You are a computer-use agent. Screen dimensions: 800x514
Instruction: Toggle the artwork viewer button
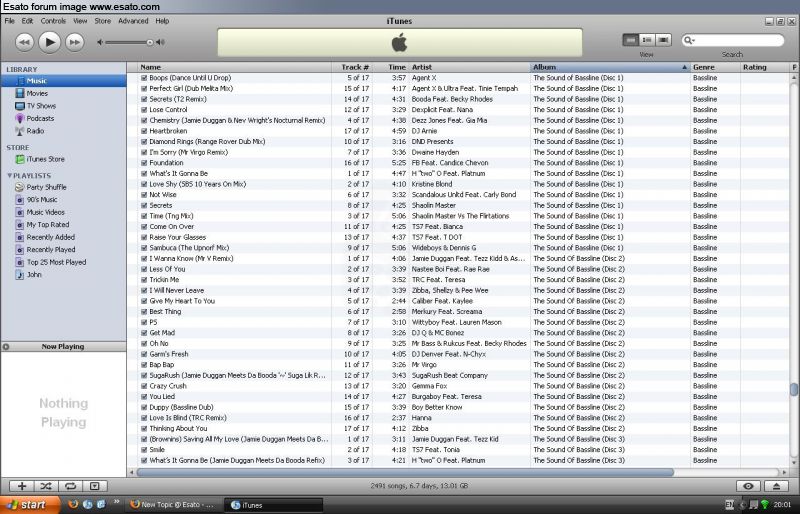click(x=95, y=486)
